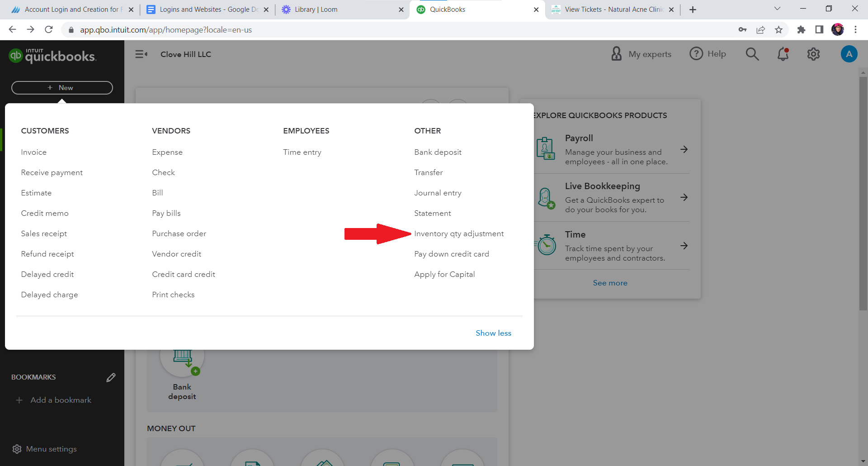Click the search magnifier icon

pyautogui.click(x=752, y=54)
